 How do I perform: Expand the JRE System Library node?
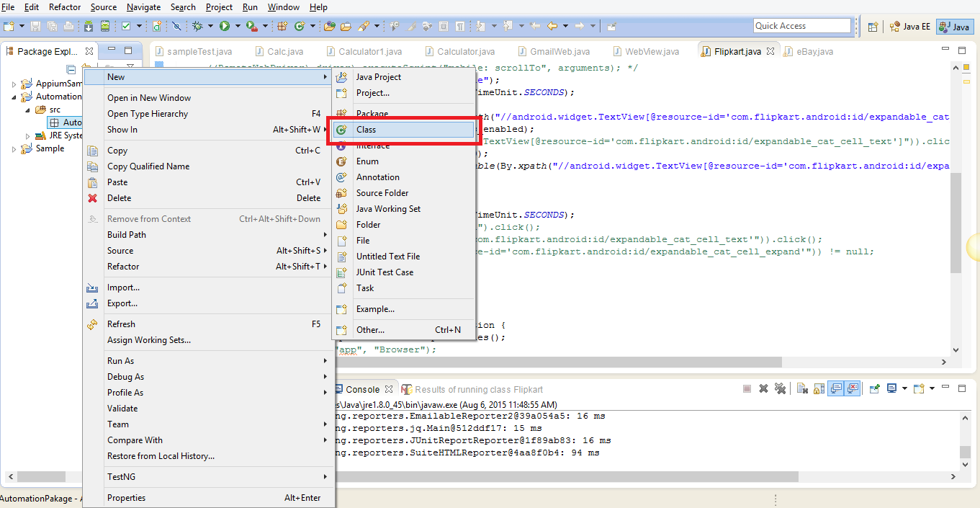tap(28, 135)
